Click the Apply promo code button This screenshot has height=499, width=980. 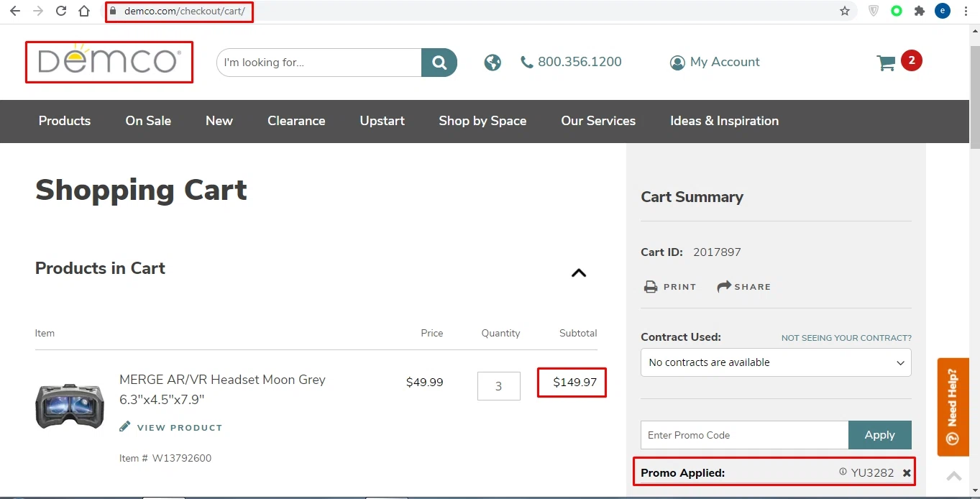pyautogui.click(x=879, y=435)
